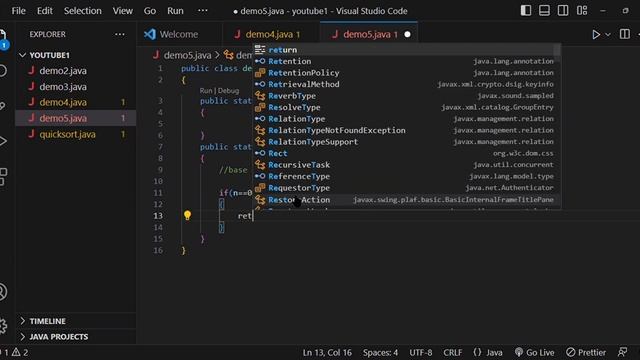Screen dimensions: 640x360
Task: Open the Edit menu
Action: pos(44,11)
